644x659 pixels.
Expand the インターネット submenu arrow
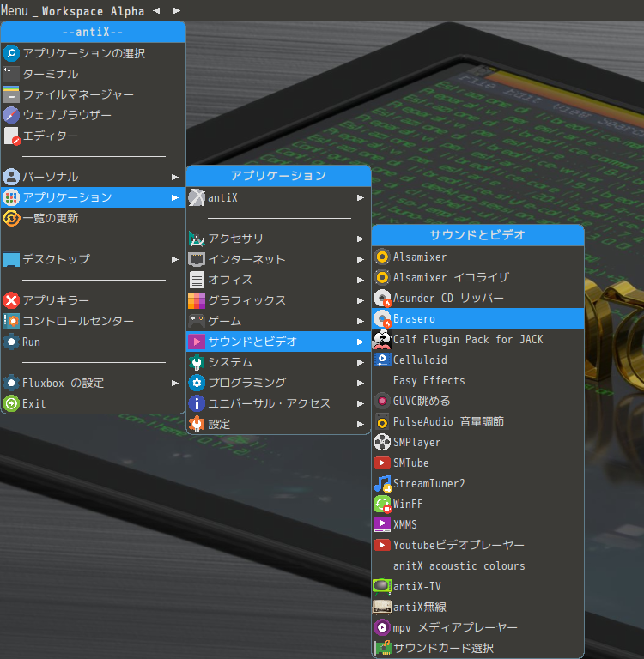(x=360, y=260)
